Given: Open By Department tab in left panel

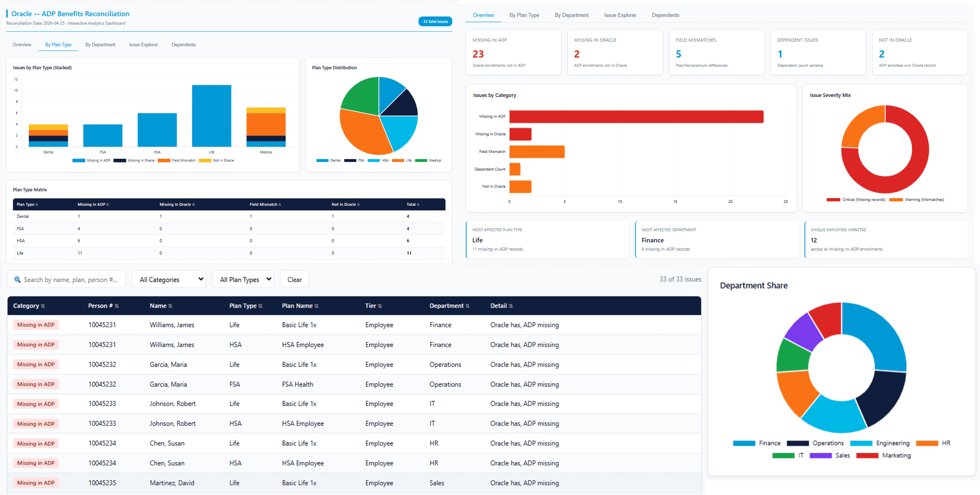Looking at the screenshot, I should 101,44.
